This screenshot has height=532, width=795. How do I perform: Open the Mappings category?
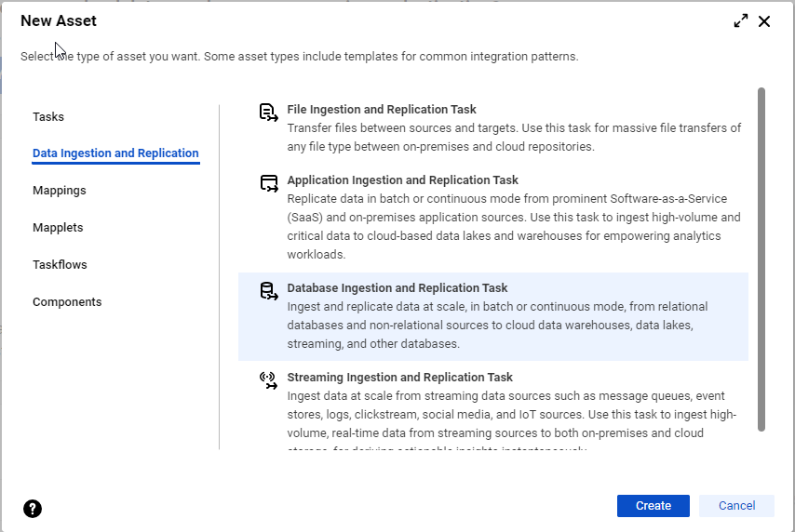coord(60,191)
